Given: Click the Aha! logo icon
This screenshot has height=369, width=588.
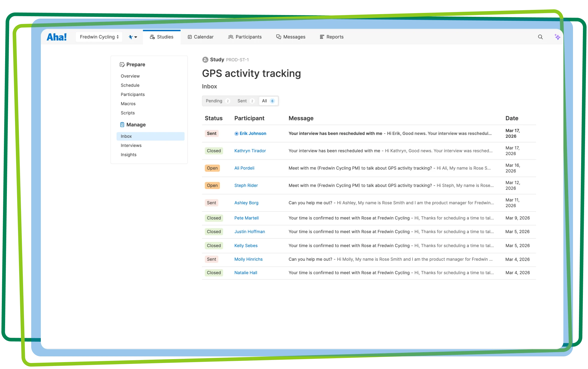Looking at the screenshot, I should [x=56, y=37].
